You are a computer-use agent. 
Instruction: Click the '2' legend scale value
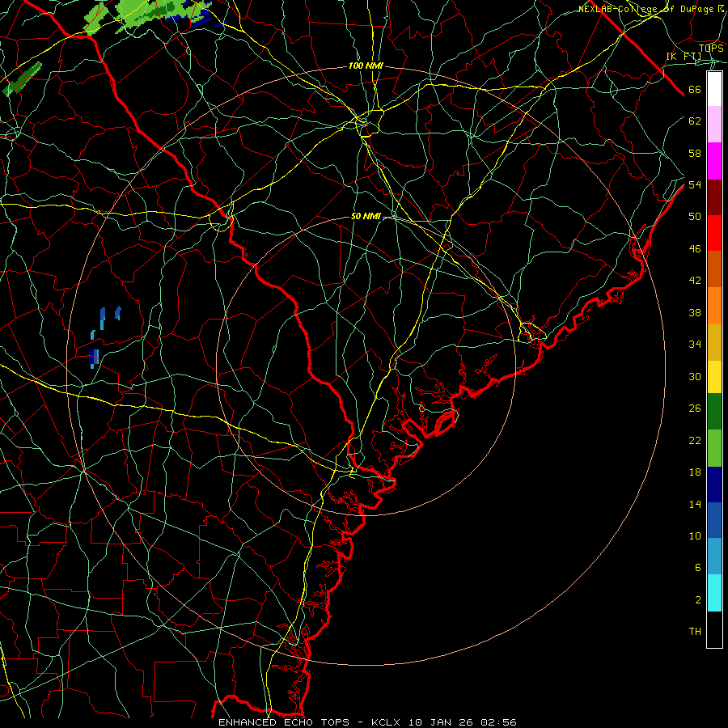click(x=698, y=600)
